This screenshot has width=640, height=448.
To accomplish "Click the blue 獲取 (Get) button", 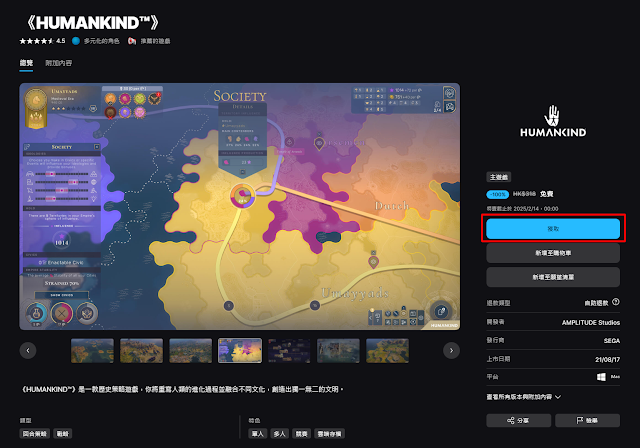I will (553, 228).
